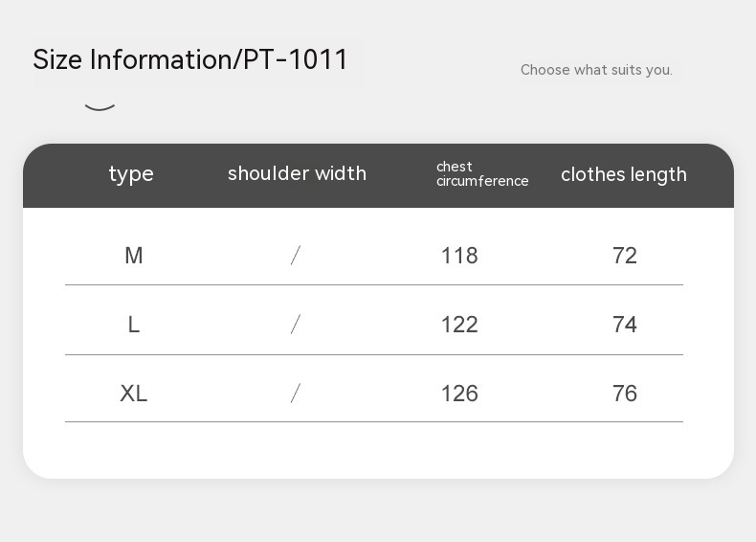Click the chest circumference value 118
Viewport: 756px width, 542px height.
459,256
